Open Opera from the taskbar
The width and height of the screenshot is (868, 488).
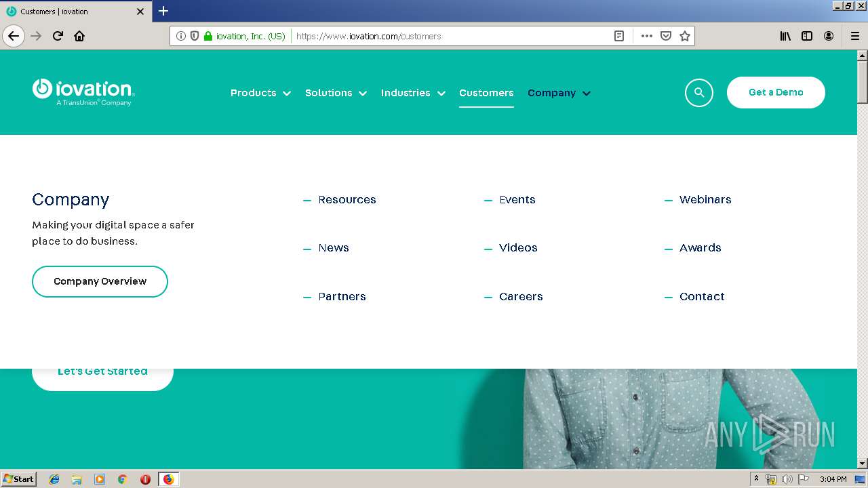(145, 479)
